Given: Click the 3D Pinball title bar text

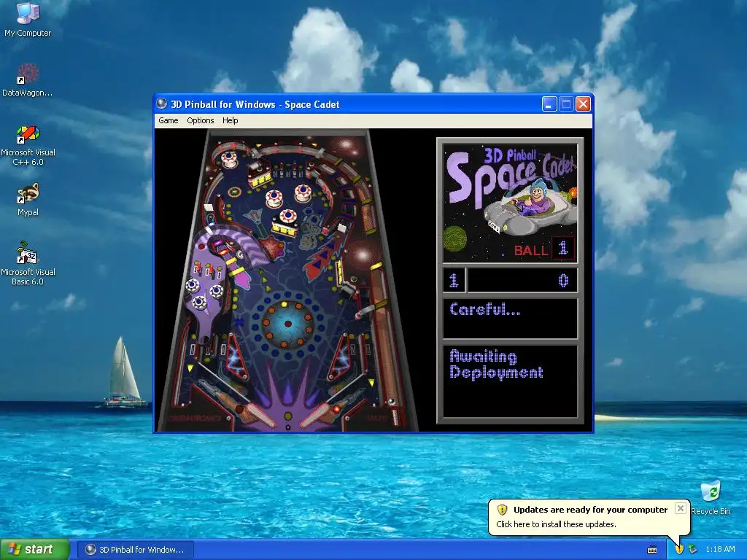Looking at the screenshot, I should tap(255, 104).
